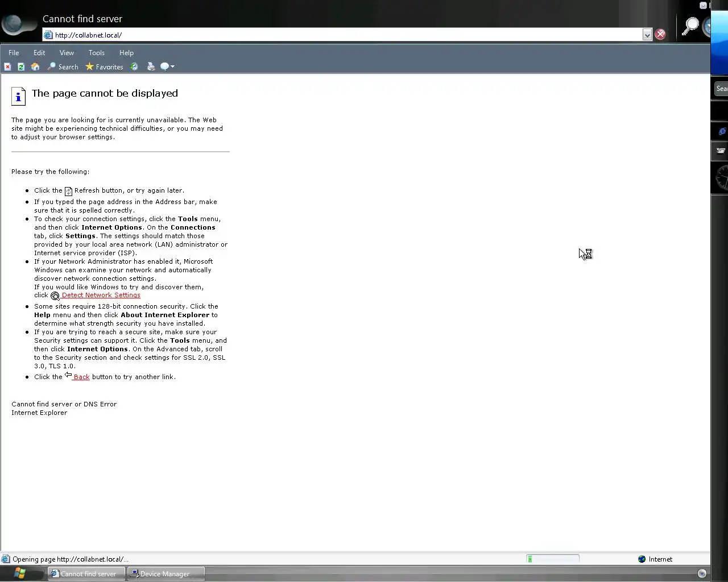The height and width of the screenshot is (582, 728).
Task: Switch to Cannot find server taskbar button
Action: click(x=87, y=574)
